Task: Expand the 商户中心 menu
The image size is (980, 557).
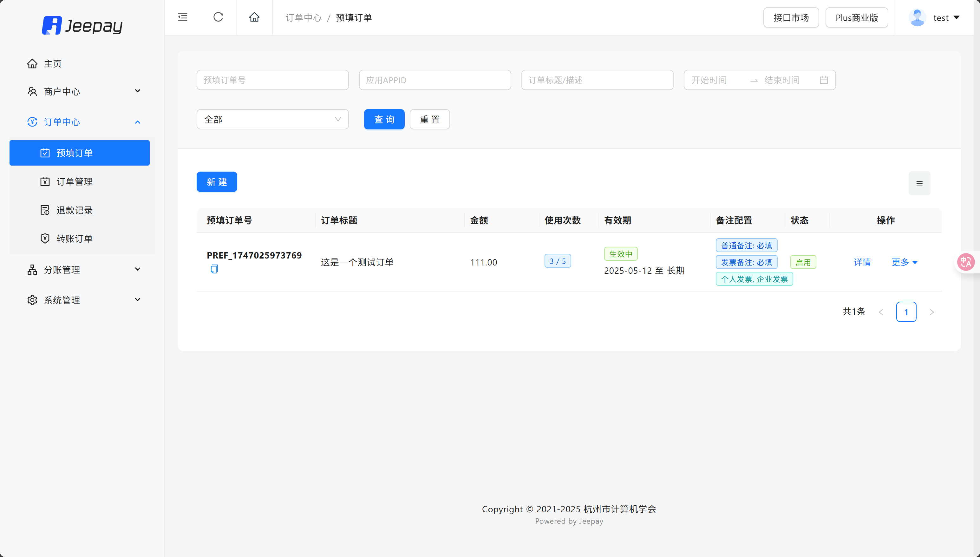Action: [x=84, y=91]
